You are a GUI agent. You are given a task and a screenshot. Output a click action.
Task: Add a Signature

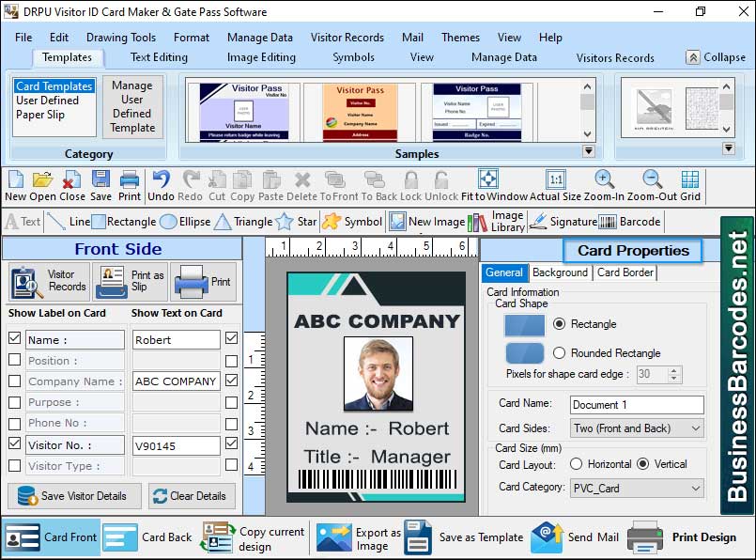[x=563, y=222]
